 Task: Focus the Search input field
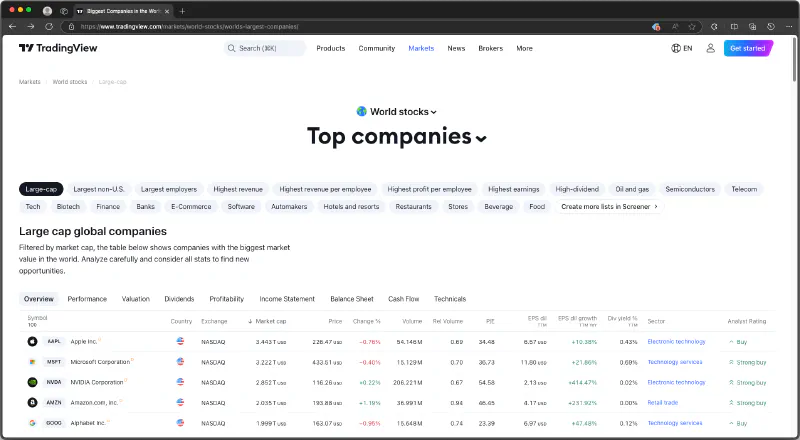coord(265,48)
